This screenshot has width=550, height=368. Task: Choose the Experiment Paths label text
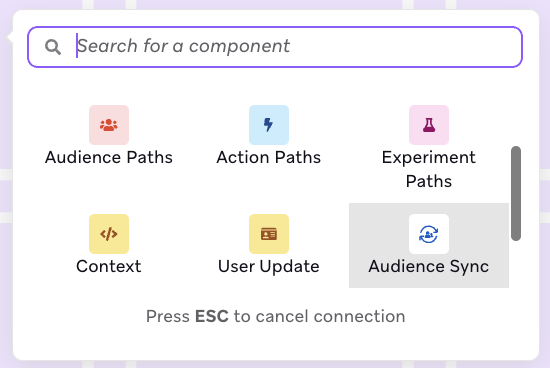coord(429,169)
